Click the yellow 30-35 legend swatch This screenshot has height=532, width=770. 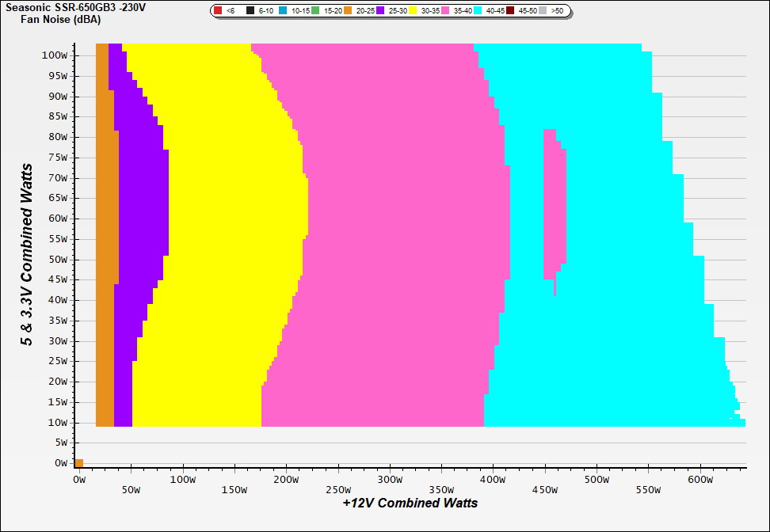point(414,11)
